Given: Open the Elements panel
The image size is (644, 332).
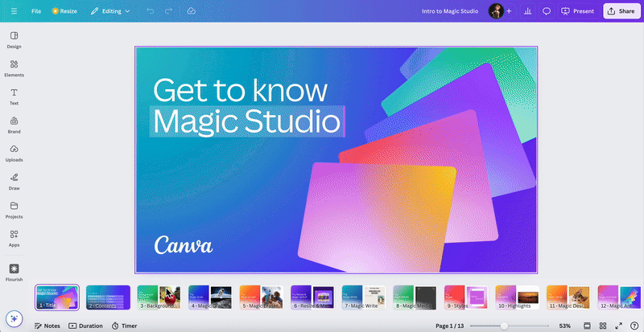Looking at the screenshot, I should pyautogui.click(x=14, y=68).
